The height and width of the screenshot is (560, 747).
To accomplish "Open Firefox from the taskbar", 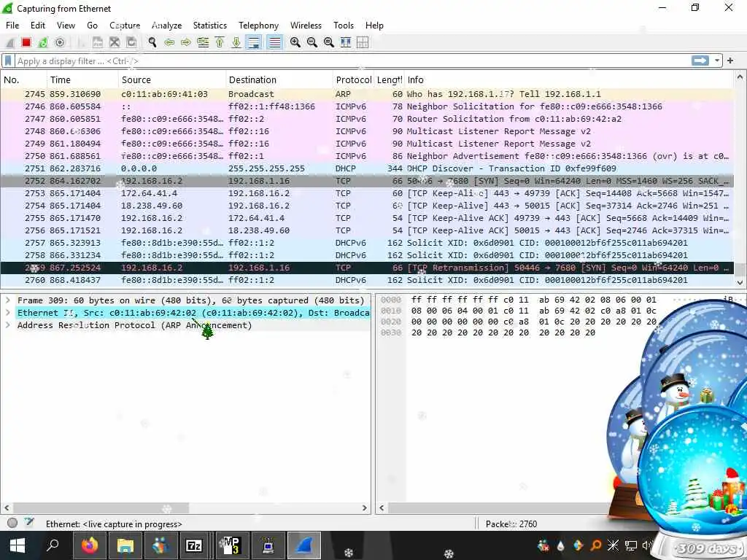I will point(89,545).
